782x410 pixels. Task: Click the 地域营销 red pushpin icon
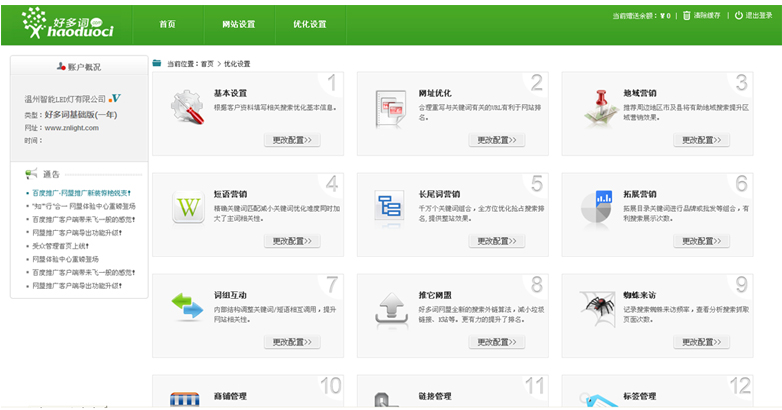pyautogui.click(x=597, y=106)
